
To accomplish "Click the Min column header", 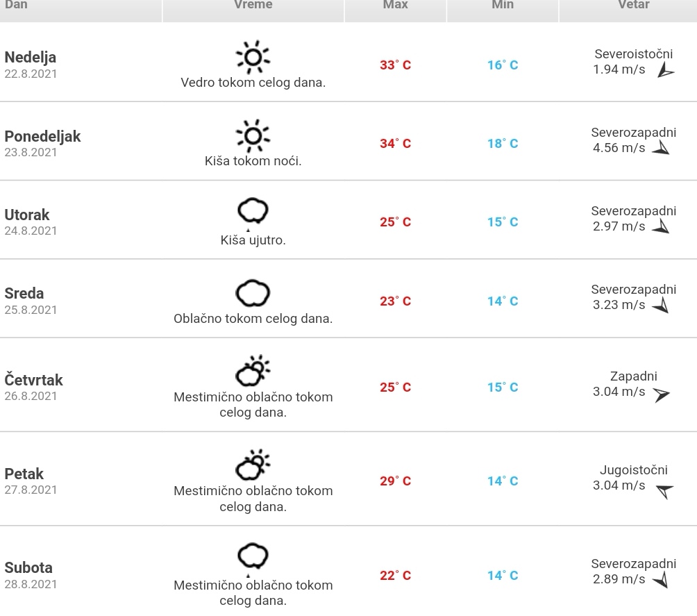I will tap(503, 6).
